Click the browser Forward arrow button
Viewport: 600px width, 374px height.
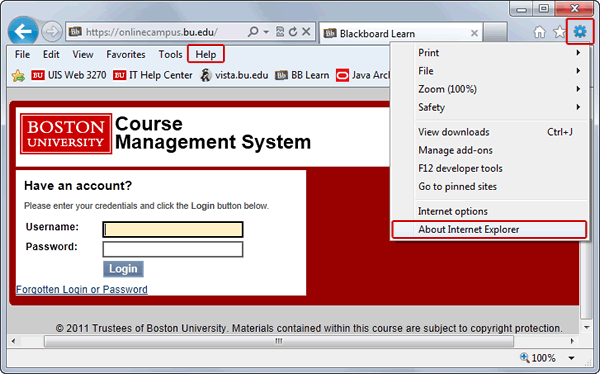coord(51,32)
